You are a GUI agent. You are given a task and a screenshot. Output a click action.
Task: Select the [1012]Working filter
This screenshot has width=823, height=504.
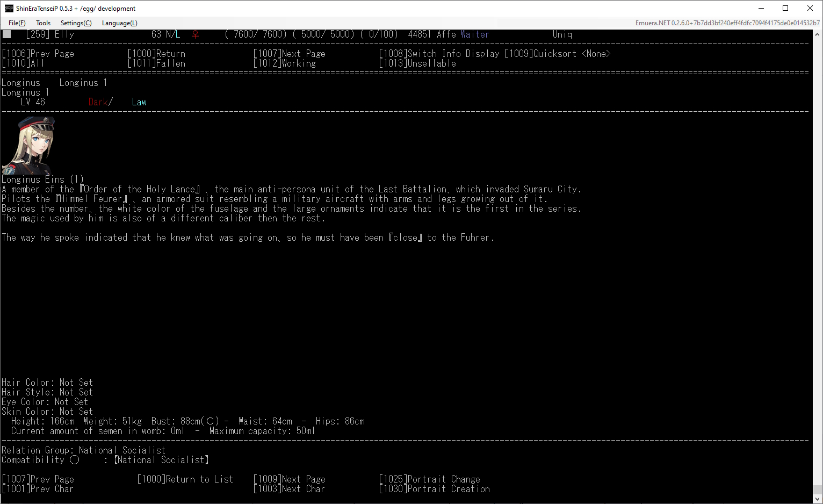tap(285, 63)
